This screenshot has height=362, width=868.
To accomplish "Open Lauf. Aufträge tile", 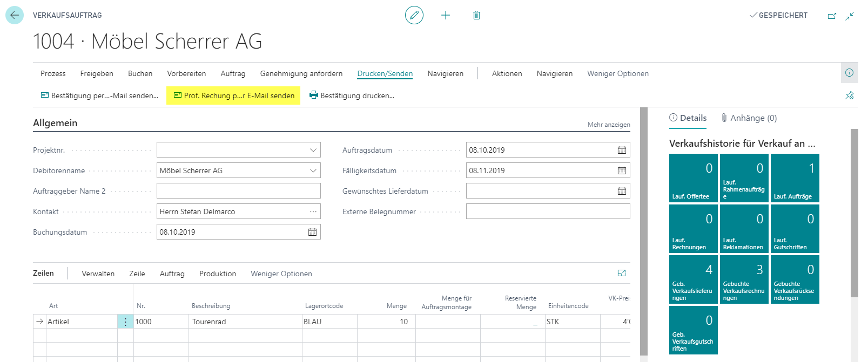I will (x=795, y=178).
